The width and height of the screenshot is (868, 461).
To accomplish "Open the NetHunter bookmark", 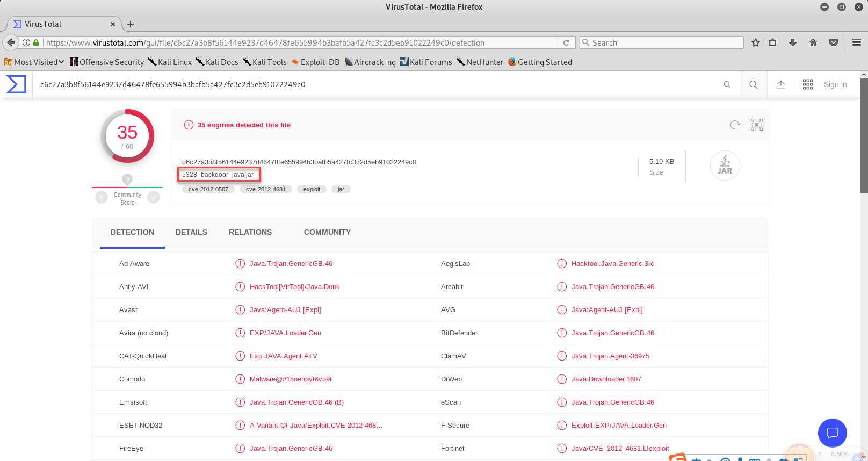I will (480, 62).
